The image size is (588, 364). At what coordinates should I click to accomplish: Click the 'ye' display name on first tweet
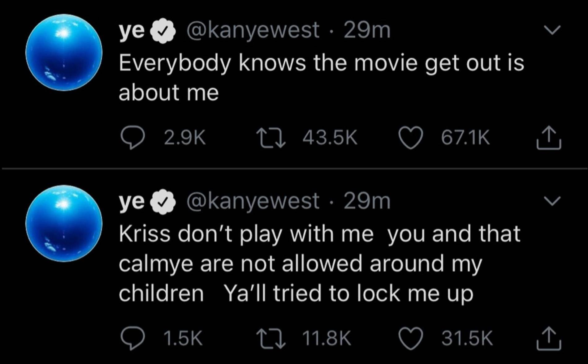132,31
